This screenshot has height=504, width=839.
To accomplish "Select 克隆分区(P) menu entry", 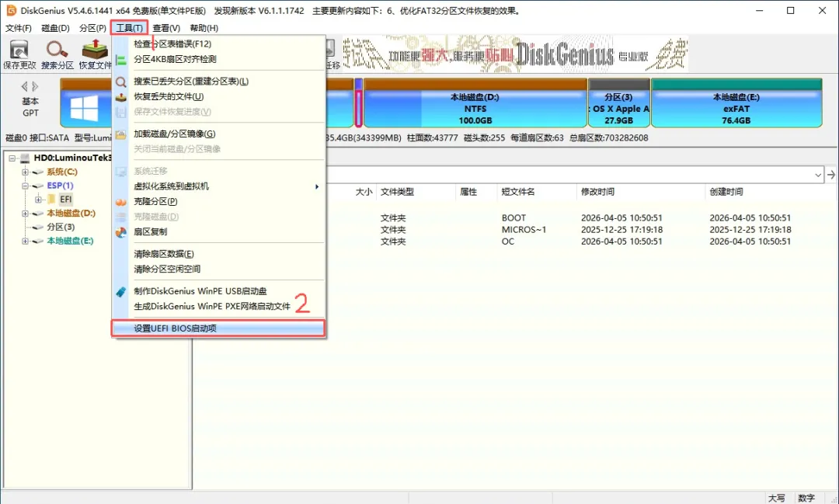I will pyautogui.click(x=219, y=201).
